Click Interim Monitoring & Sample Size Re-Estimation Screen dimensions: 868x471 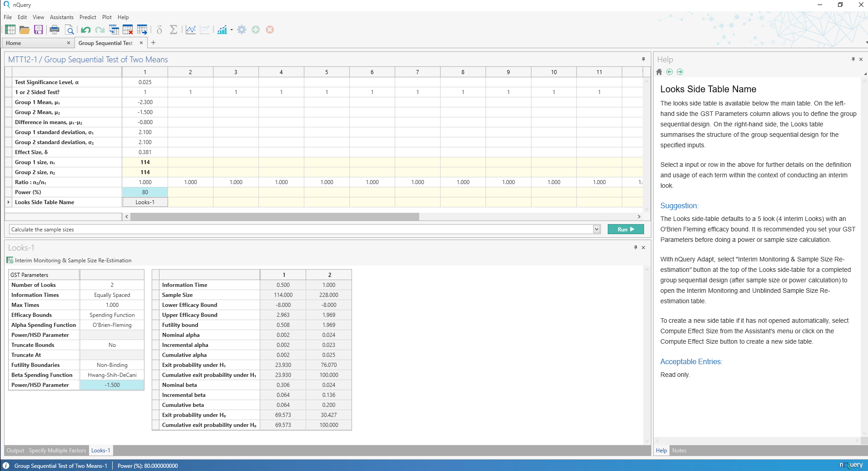[73, 261]
